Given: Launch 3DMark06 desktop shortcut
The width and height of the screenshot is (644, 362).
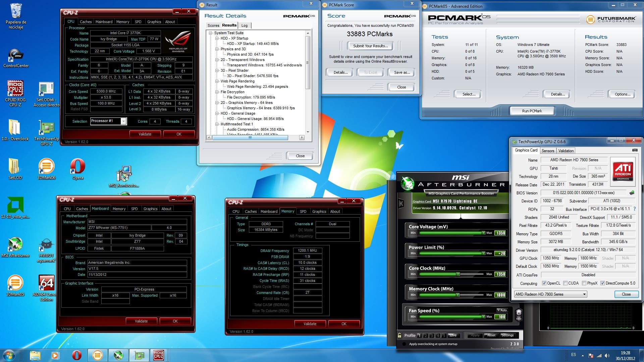Looking at the screenshot, I should tap(46, 169).
